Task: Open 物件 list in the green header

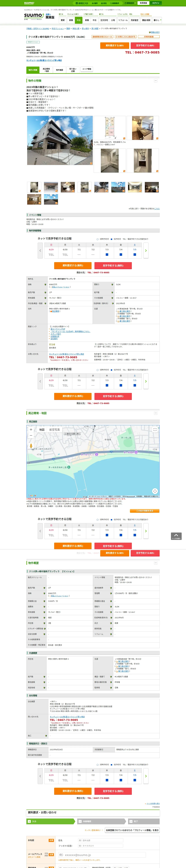Action: pos(95,3)
